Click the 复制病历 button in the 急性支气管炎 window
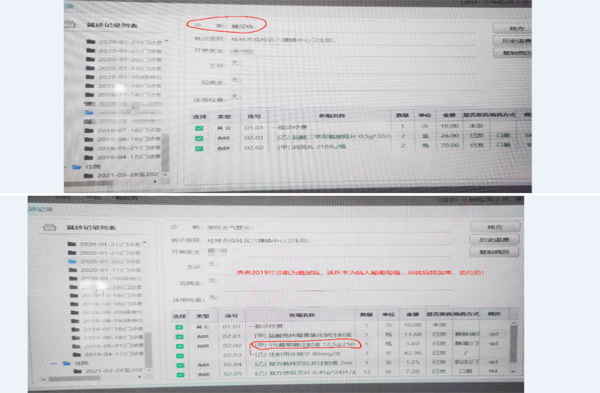 [x=494, y=251]
